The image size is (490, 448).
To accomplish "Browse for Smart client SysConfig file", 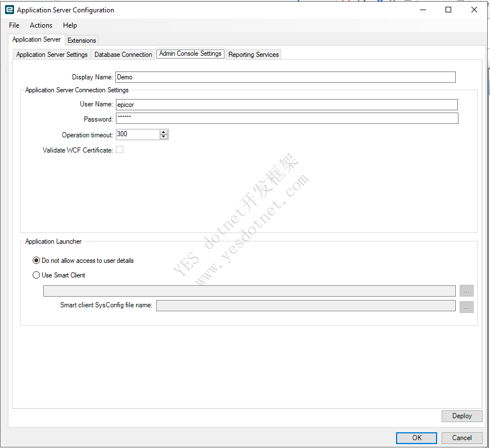I will coord(466,307).
